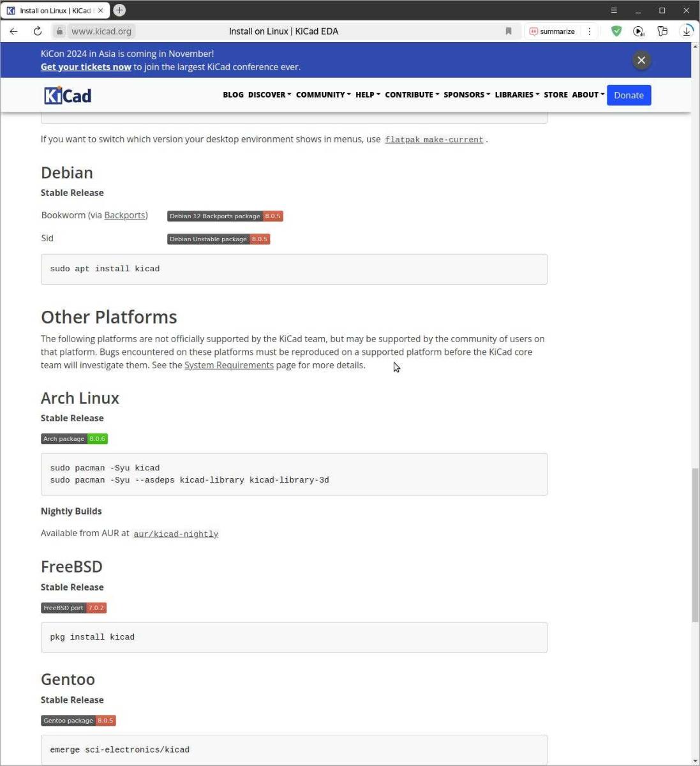Click the summarize extension button
The image size is (700, 766).
click(x=553, y=31)
